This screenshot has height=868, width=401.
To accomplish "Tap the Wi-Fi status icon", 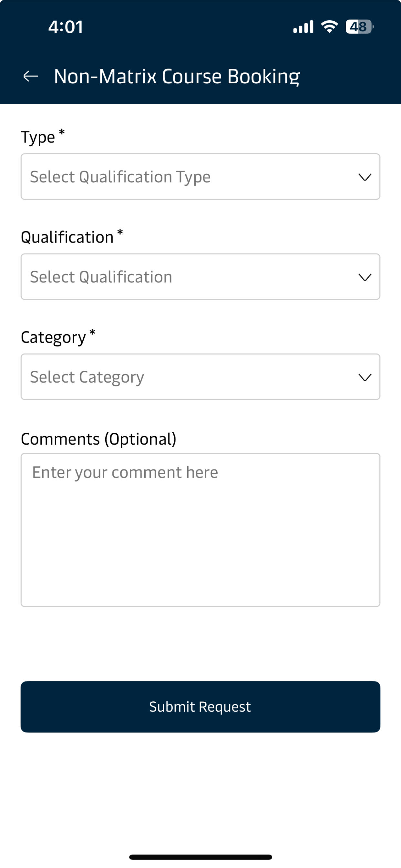I will point(329,26).
